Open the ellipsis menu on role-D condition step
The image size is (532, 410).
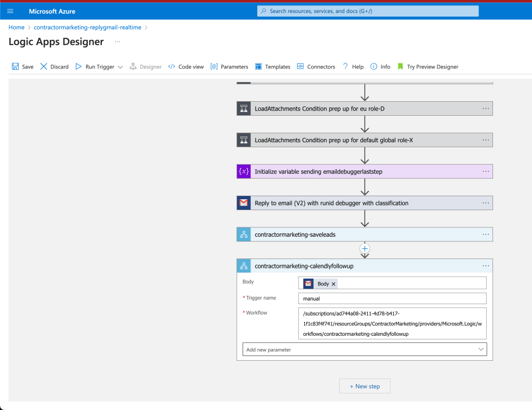pos(486,108)
